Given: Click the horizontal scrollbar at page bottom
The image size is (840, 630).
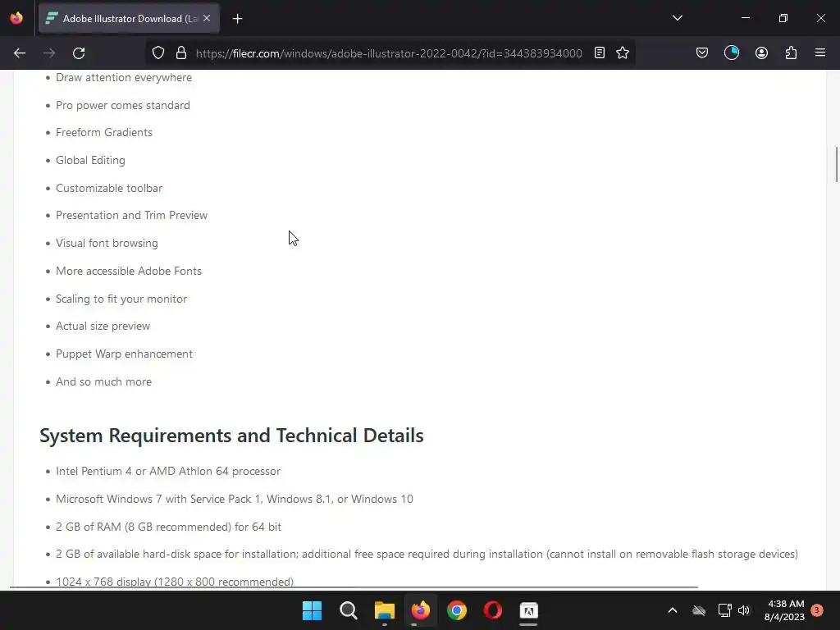Looking at the screenshot, I should (354, 587).
